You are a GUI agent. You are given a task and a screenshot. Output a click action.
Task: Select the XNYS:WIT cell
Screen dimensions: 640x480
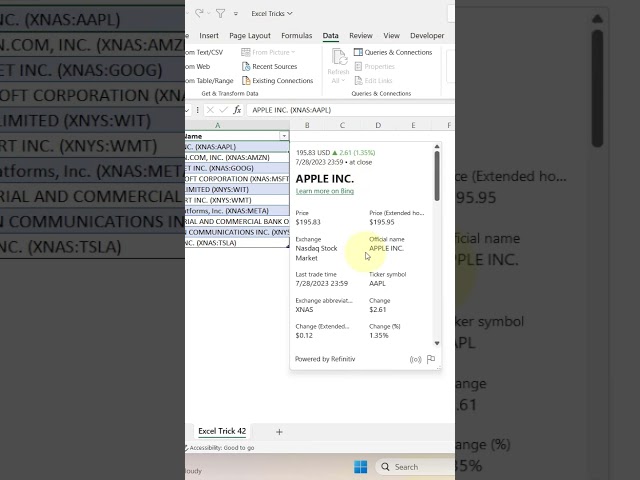coord(237,189)
